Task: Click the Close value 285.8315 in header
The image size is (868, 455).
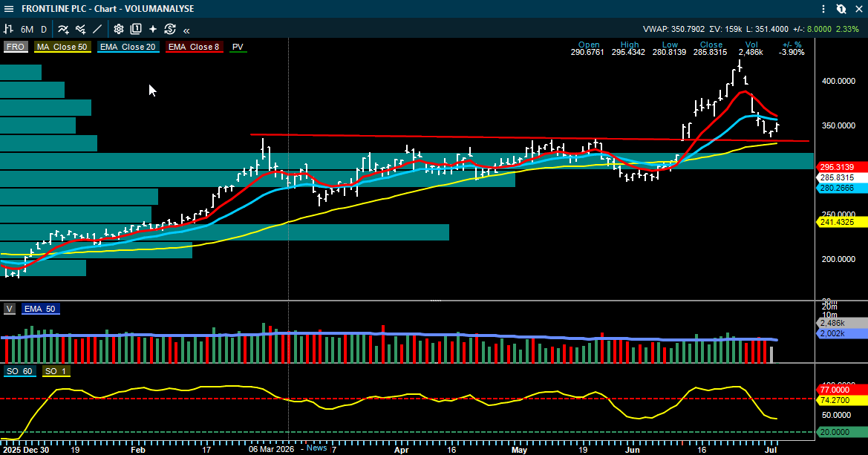Action: point(711,53)
